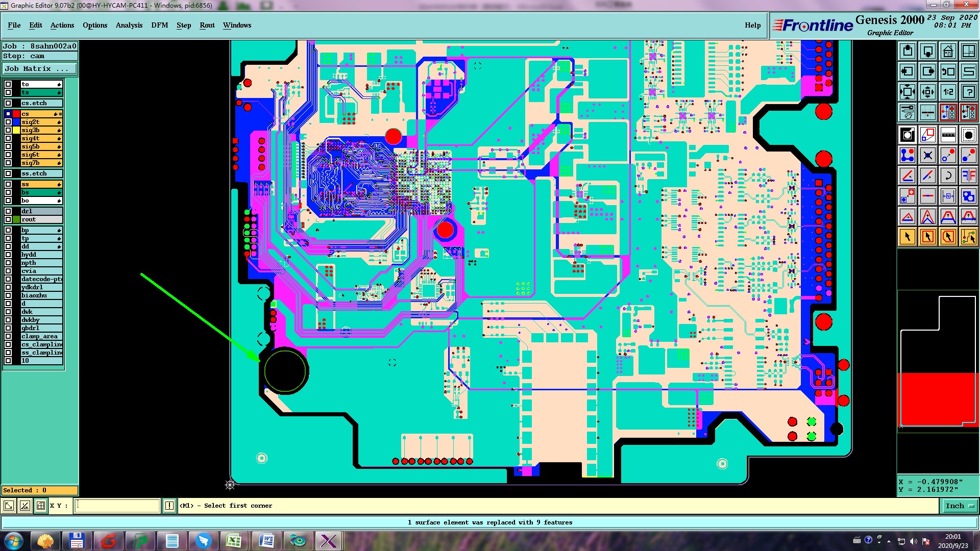This screenshot has height=551, width=980.
Task: Click the mirror F tool icon
Action: click(x=969, y=176)
